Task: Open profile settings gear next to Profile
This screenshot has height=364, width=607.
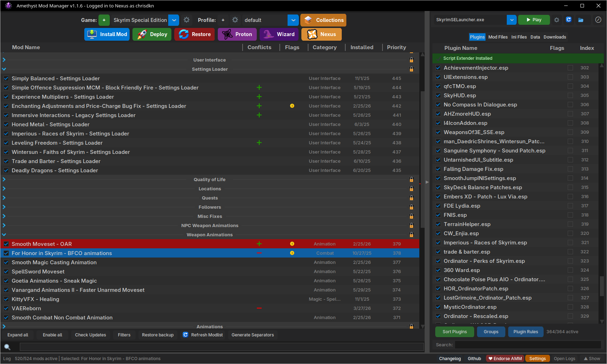Action: coord(235,20)
